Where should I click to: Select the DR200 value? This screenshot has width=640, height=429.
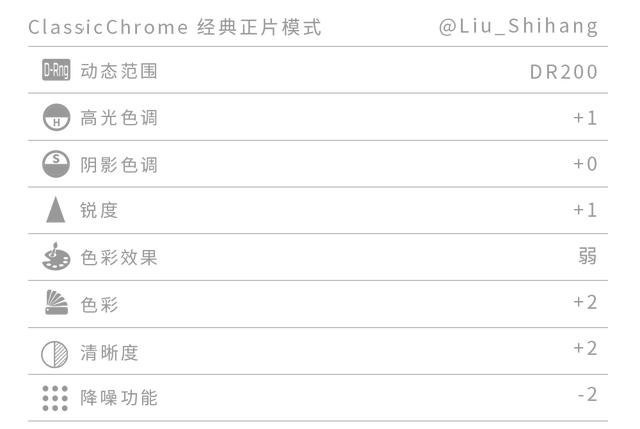point(564,72)
